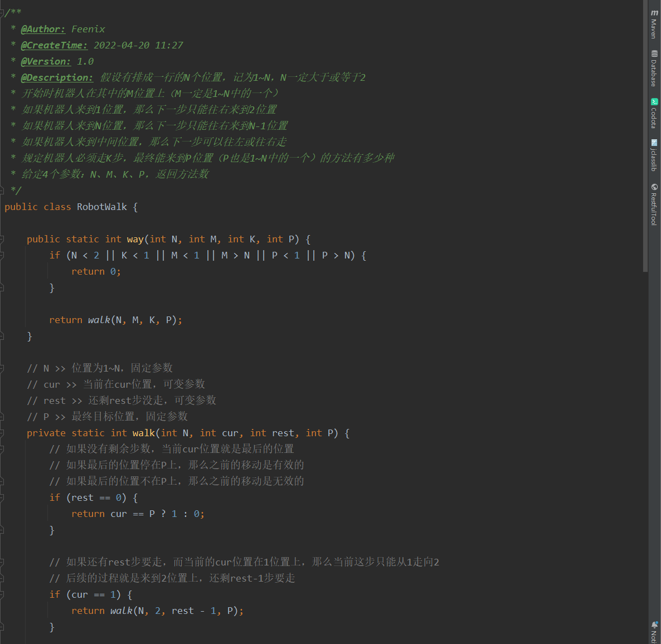Screen dimensions: 661x644
Task: Click the @Author: Javadoc tag
Action: click(43, 29)
